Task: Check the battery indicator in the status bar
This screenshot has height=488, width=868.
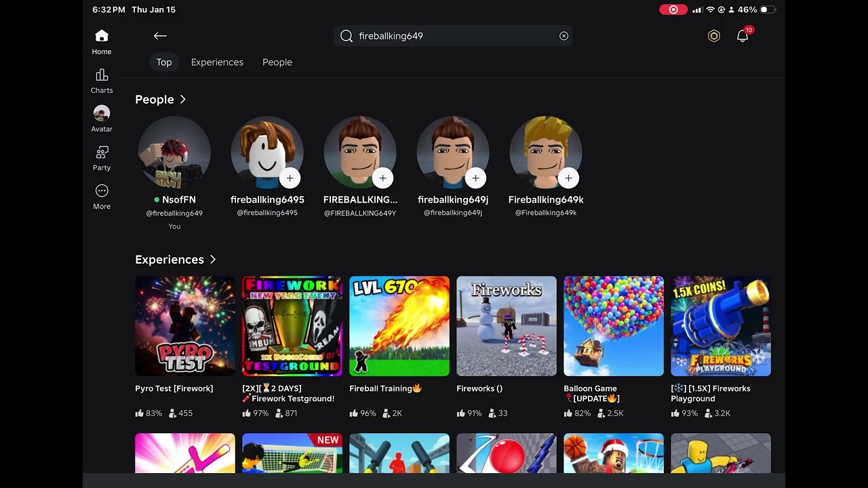Action: click(768, 10)
